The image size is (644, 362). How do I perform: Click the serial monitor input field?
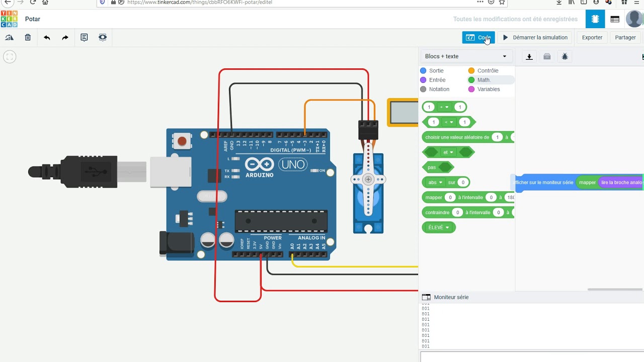pyautogui.click(x=532, y=357)
